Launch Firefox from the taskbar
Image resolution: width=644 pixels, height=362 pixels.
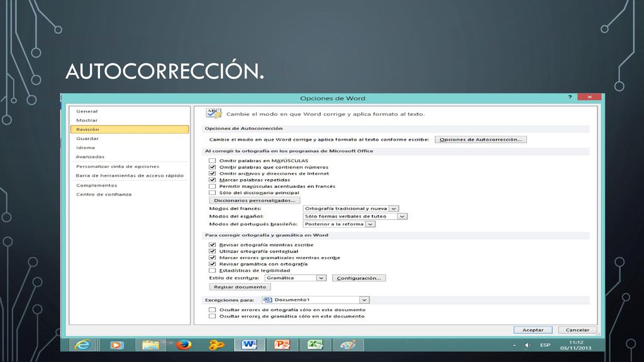click(x=184, y=345)
